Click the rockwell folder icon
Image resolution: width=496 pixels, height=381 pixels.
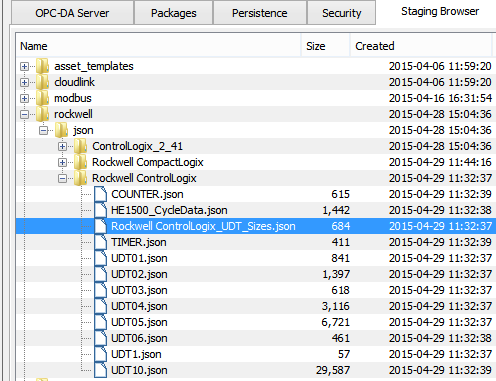coord(42,114)
